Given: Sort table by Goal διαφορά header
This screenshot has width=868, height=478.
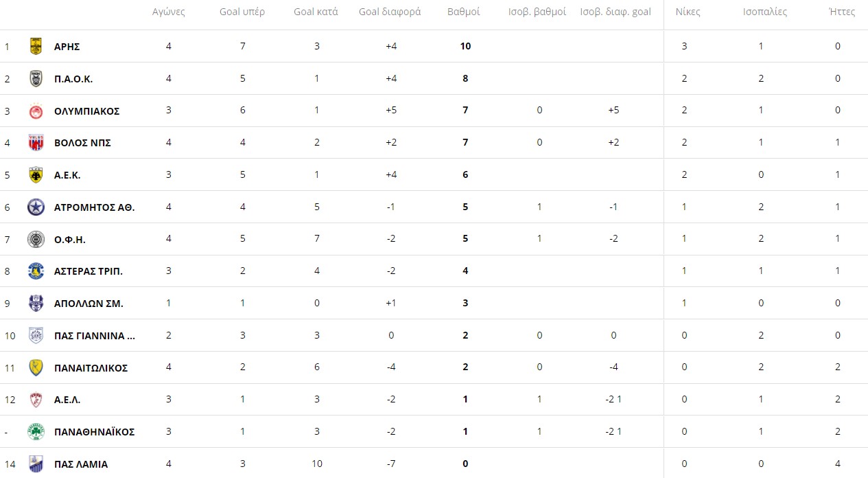Looking at the screenshot, I should 390,12.
